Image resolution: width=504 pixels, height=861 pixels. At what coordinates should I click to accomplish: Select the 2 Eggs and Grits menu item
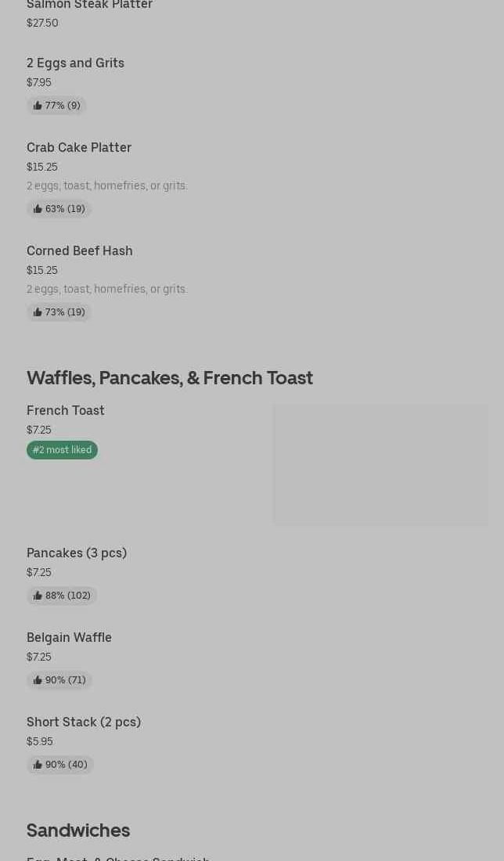point(75,63)
